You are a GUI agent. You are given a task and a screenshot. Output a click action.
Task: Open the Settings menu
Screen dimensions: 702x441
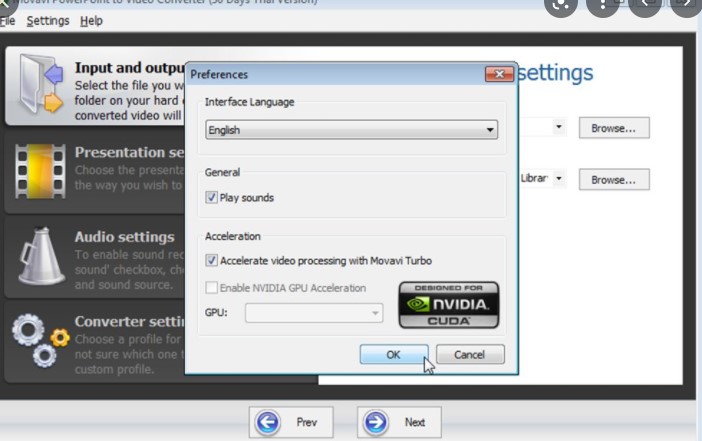[x=48, y=21]
